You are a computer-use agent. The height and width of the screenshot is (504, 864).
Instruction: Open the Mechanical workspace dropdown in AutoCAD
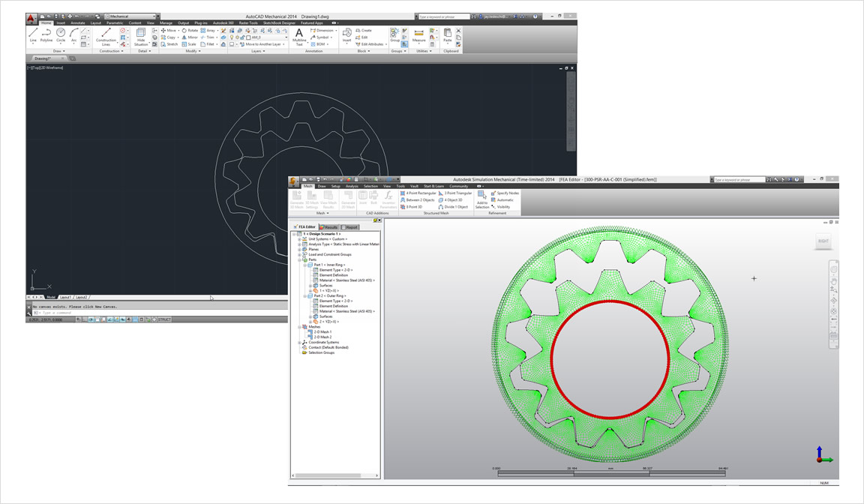click(x=131, y=16)
